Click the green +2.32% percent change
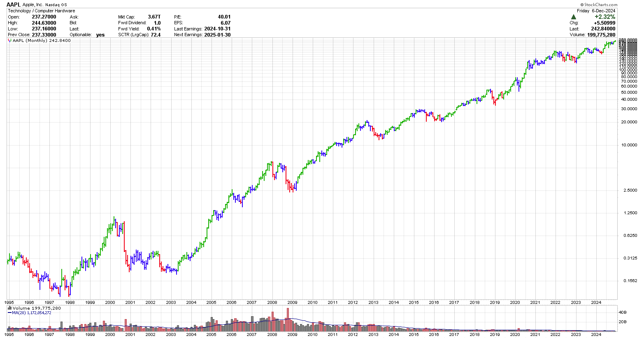This screenshot has height=338, width=644. click(x=605, y=17)
